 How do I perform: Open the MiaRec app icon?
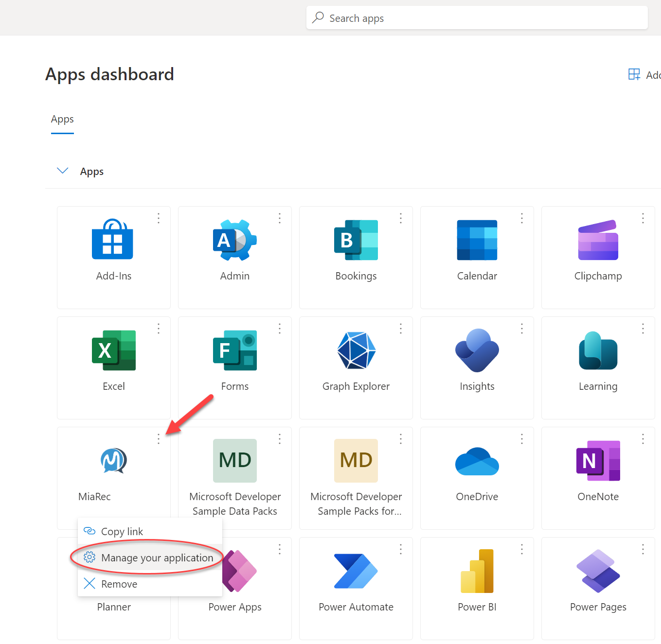pyautogui.click(x=114, y=460)
